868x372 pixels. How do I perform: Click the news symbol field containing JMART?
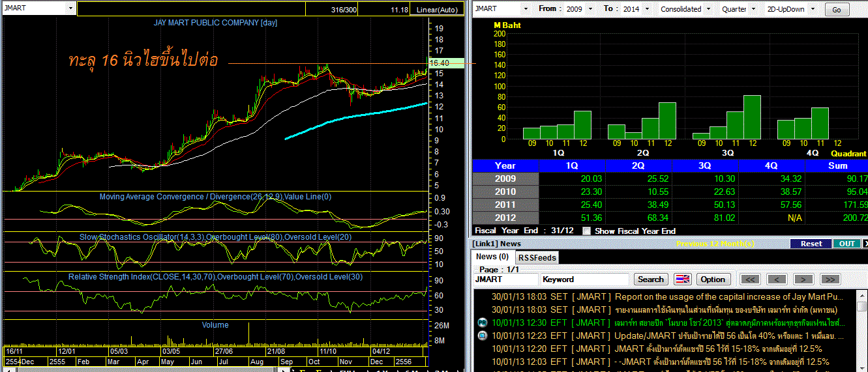(x=506, y=279)
